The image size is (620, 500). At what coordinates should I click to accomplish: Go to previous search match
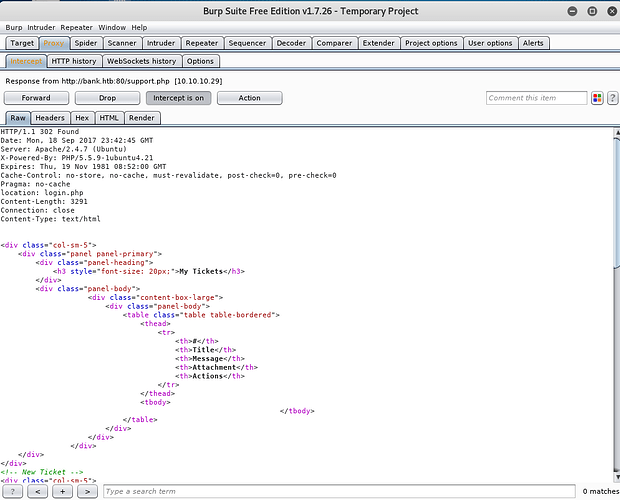(x=38, y=491)
